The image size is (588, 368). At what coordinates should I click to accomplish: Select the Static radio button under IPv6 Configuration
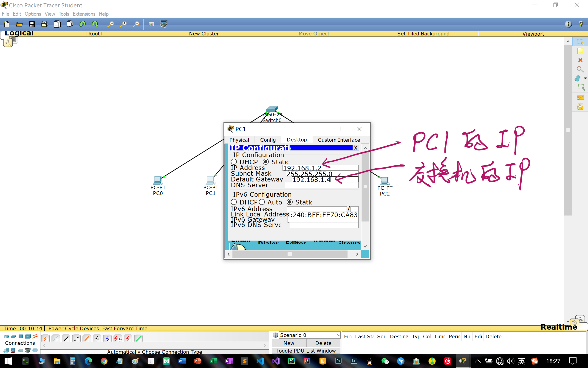[x=289, y=202]
